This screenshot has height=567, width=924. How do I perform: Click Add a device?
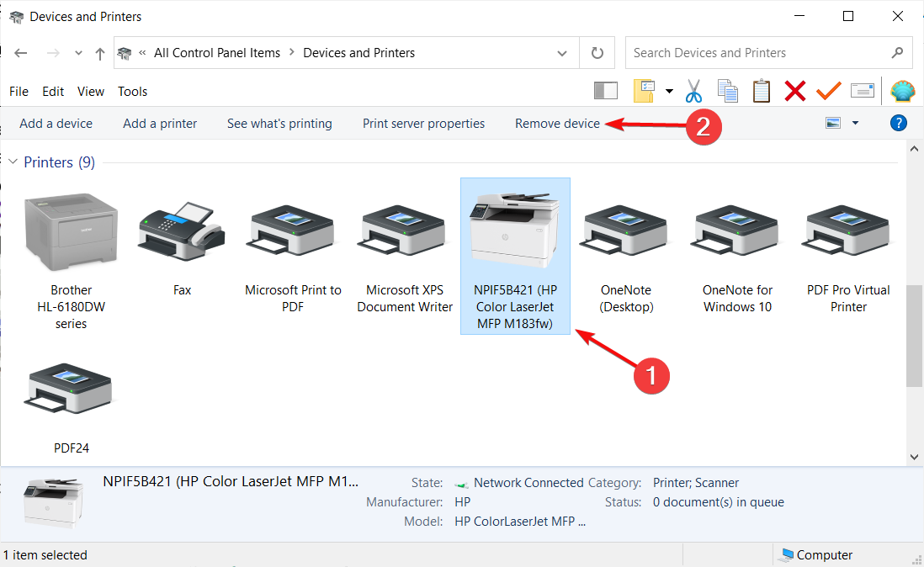pos(56,124)
